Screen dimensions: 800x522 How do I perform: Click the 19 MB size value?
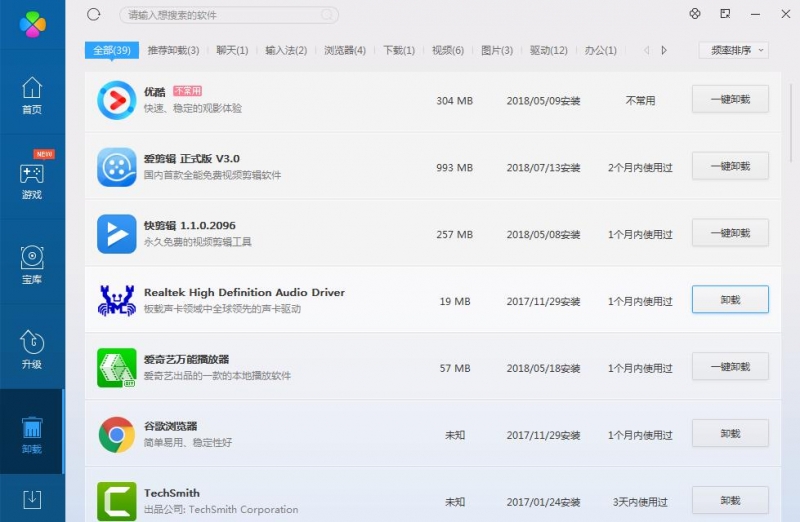[455, 301]
